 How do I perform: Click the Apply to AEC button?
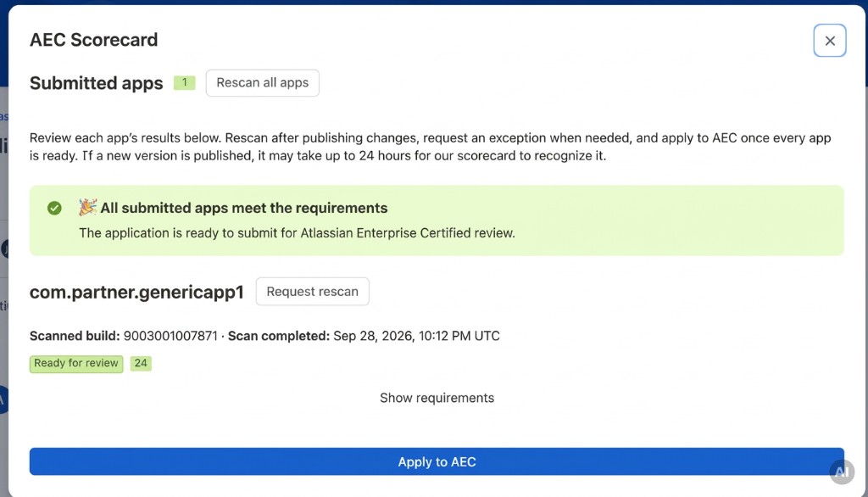(437, 461)
